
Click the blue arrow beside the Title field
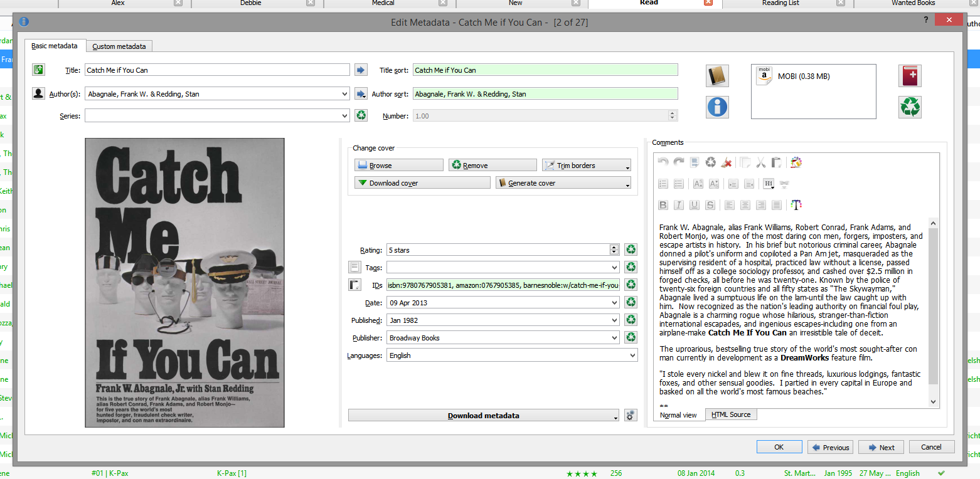click(361, 70)
